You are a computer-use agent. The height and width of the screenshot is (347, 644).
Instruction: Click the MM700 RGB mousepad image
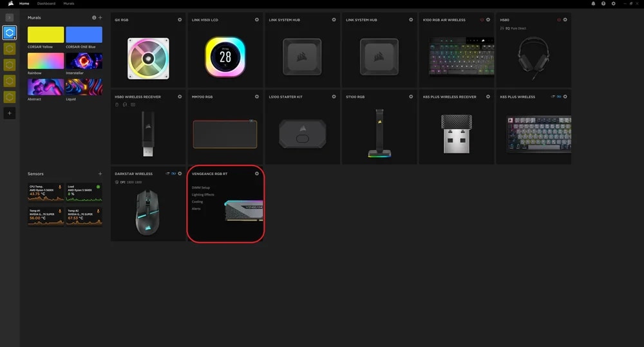[x=225, y=134]
